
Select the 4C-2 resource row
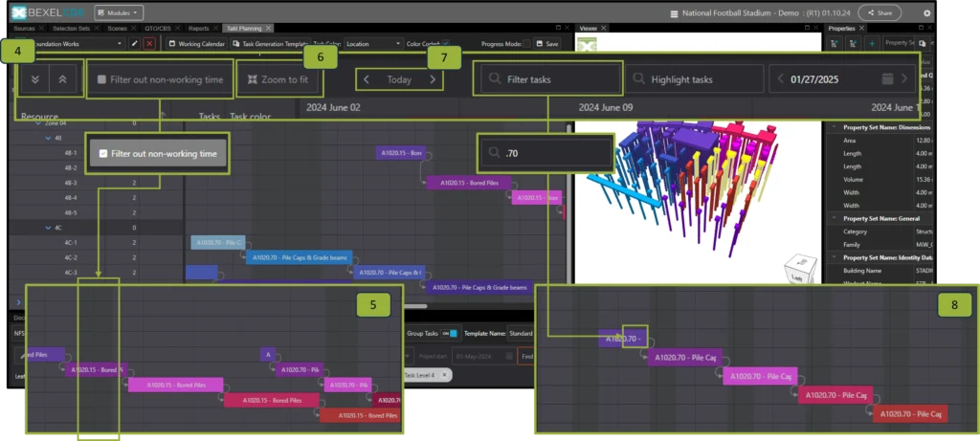pyautogui.click(x=99, y=257)
